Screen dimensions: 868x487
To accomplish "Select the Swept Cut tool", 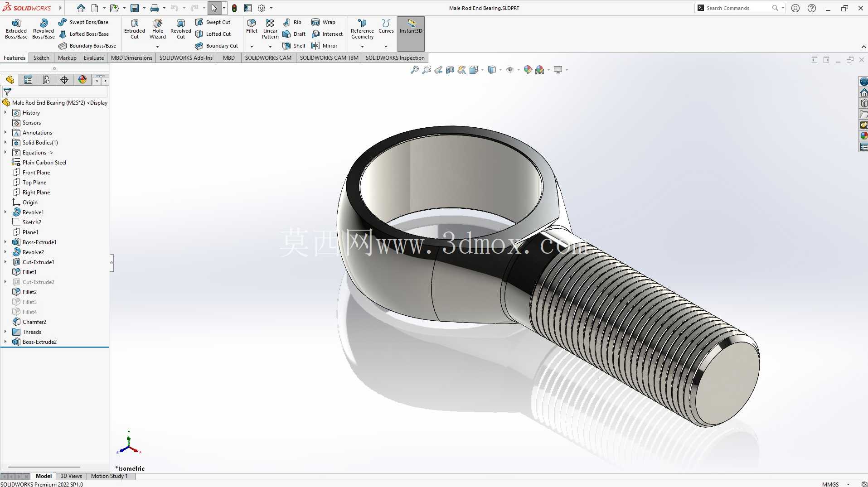I will pos(213,22).
